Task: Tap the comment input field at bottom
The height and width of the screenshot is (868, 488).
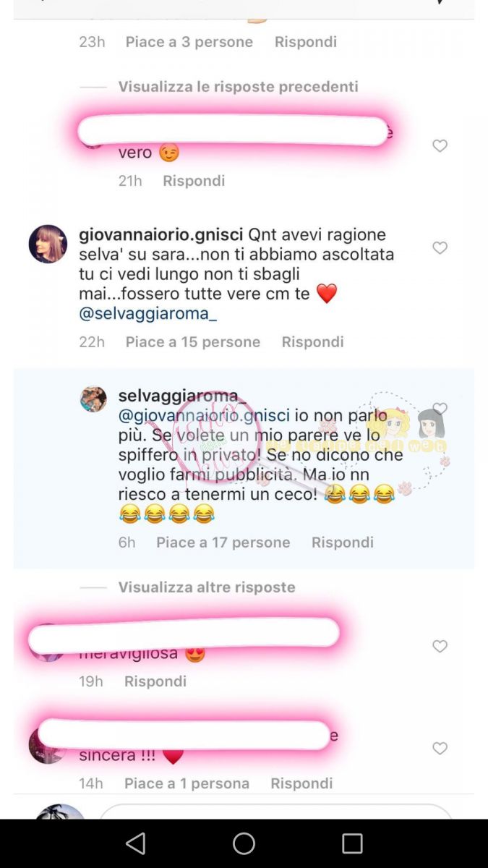Action: coord(275,812)
